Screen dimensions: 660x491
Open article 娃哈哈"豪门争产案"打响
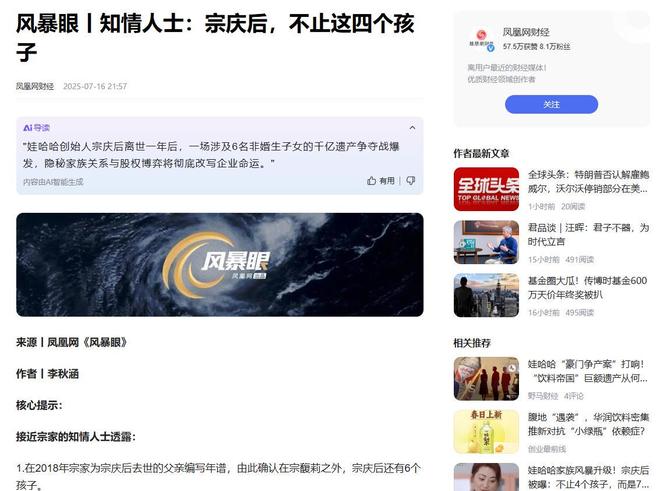(x=588, y=371)
